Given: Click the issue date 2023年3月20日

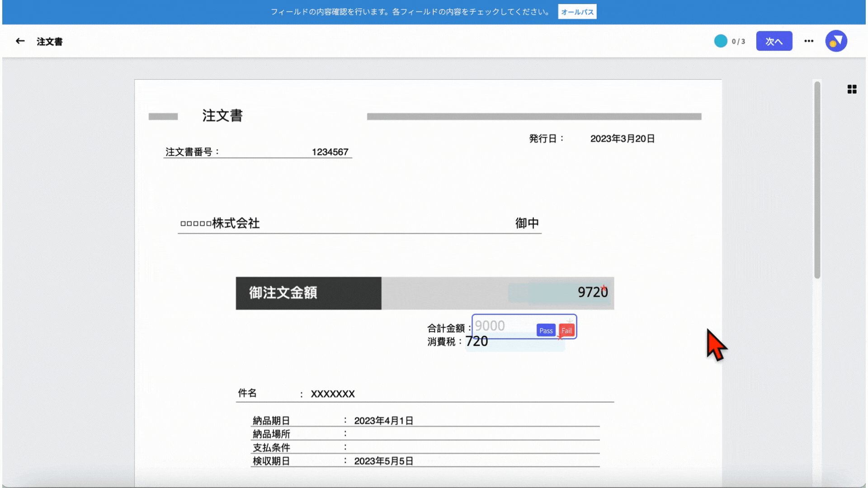Looking at the screenshot, I should tap(623, 139).
